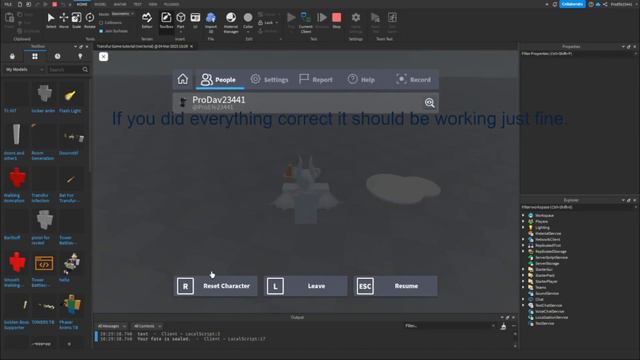This screenshot has height=360, width=640.
Task: Open Toolbox Marketplace bag icon
Action: (x=12, y=56)
